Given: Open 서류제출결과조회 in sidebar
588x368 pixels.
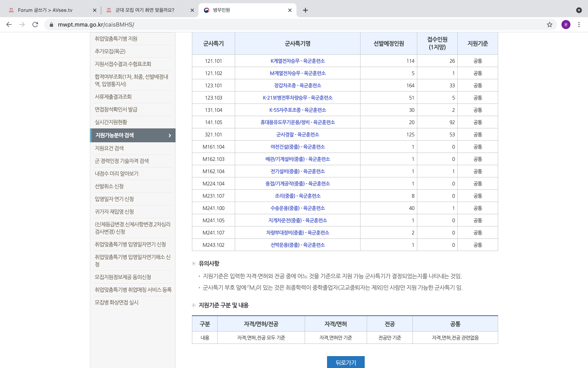Looking at the screenshot, I should click(x=113, y=97).
